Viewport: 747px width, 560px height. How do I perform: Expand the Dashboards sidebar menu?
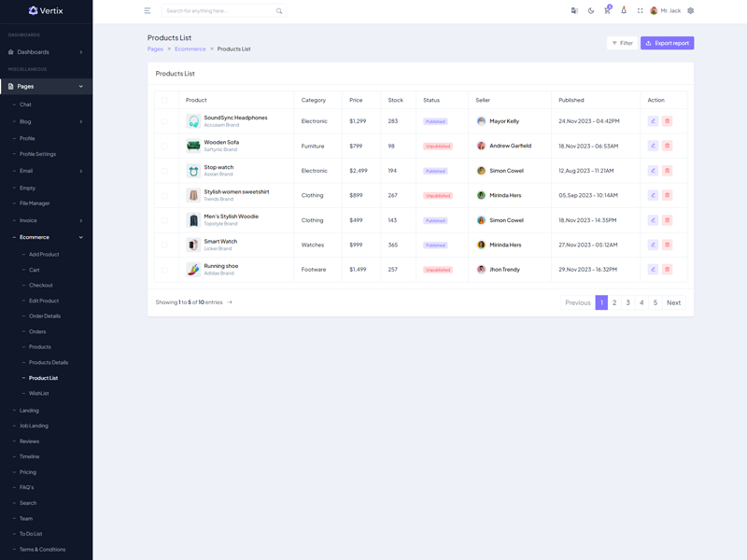point(47,52)
